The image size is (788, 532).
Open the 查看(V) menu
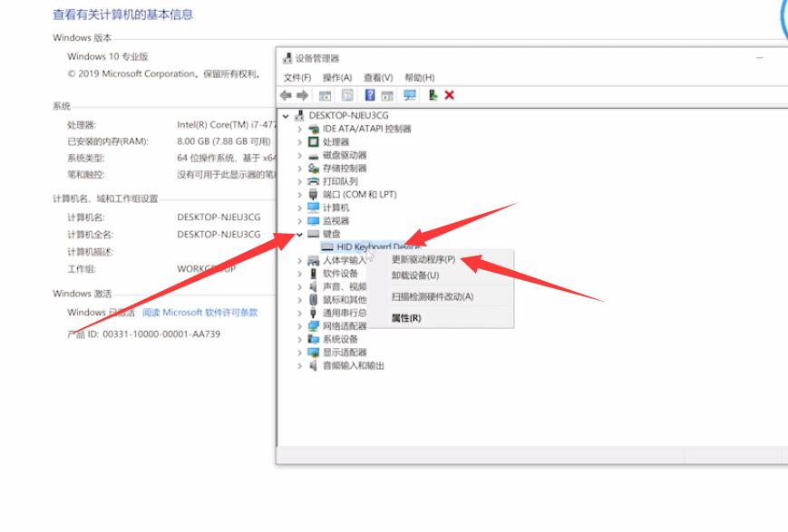click(x=378, y=77)
